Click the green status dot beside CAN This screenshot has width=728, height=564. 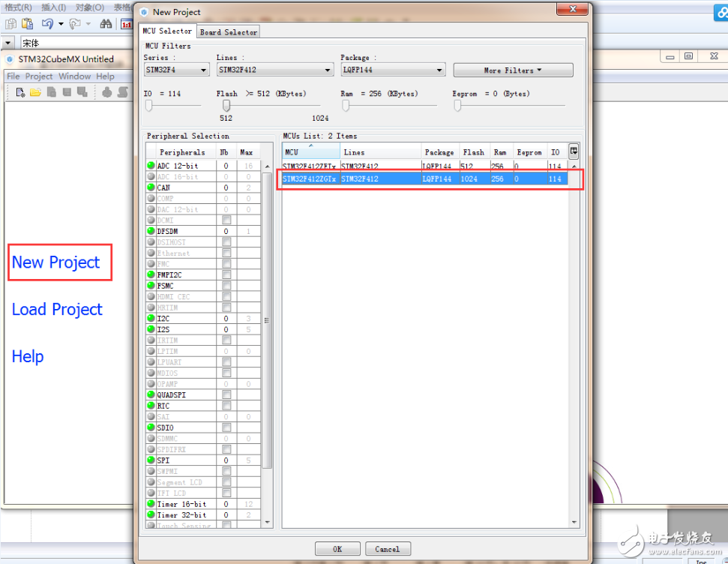coord(151,187)
